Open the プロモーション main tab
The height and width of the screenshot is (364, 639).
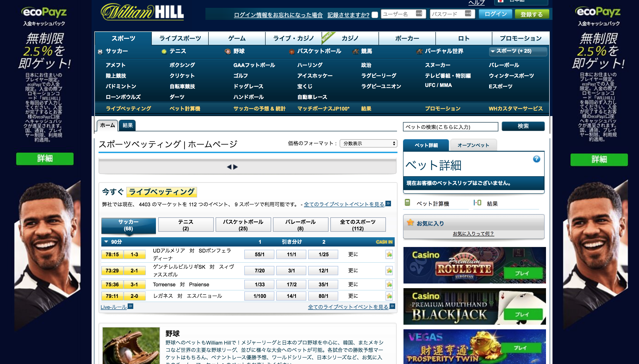pyautogui.click(x=521, y=38)
